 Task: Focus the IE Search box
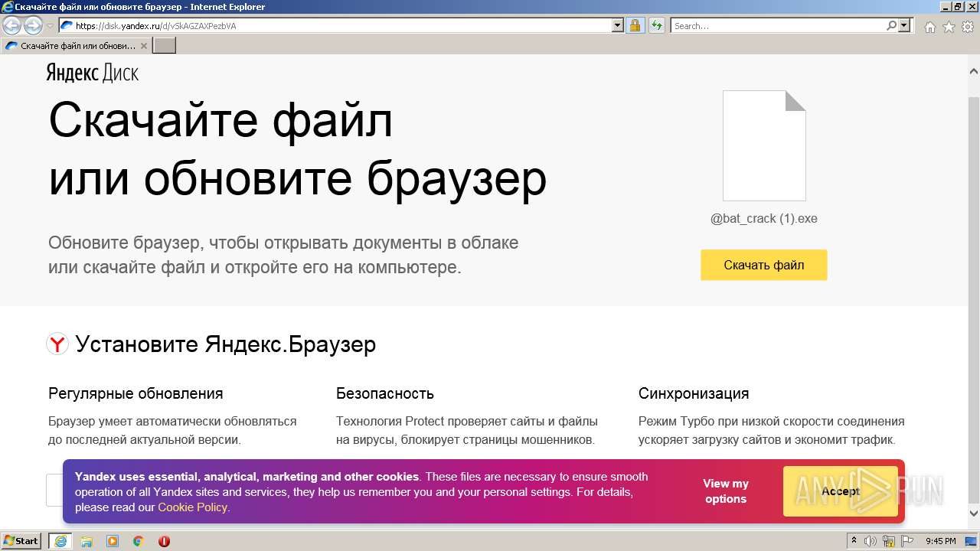(778, 25)
